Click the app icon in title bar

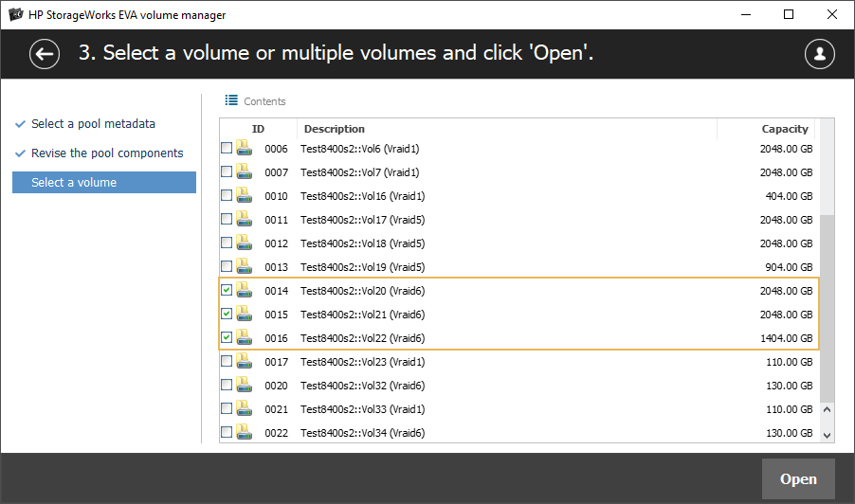coord(15,14)
